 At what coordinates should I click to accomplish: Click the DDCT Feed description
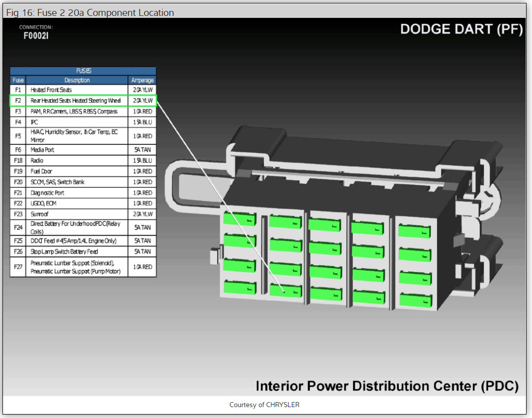point(74,241)
